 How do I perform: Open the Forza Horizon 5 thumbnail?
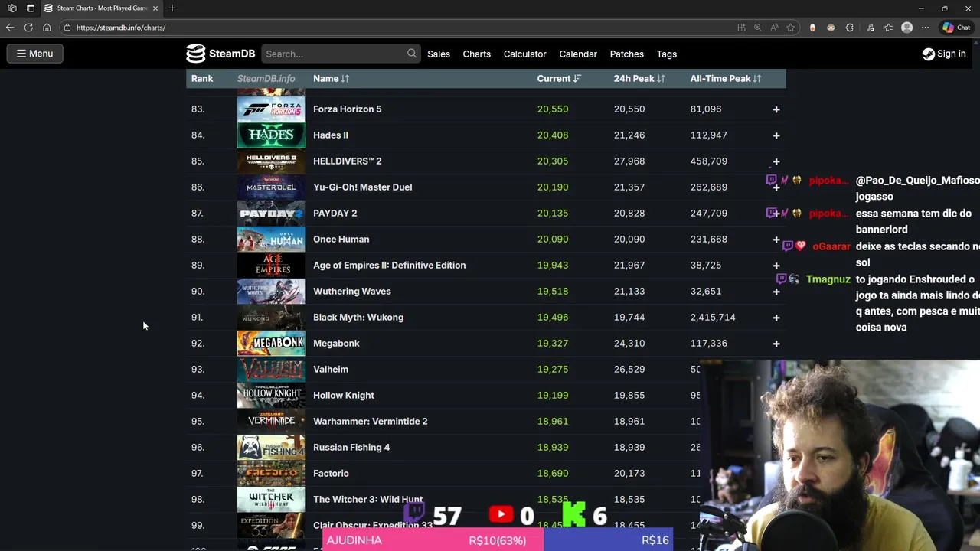[271, 109]
